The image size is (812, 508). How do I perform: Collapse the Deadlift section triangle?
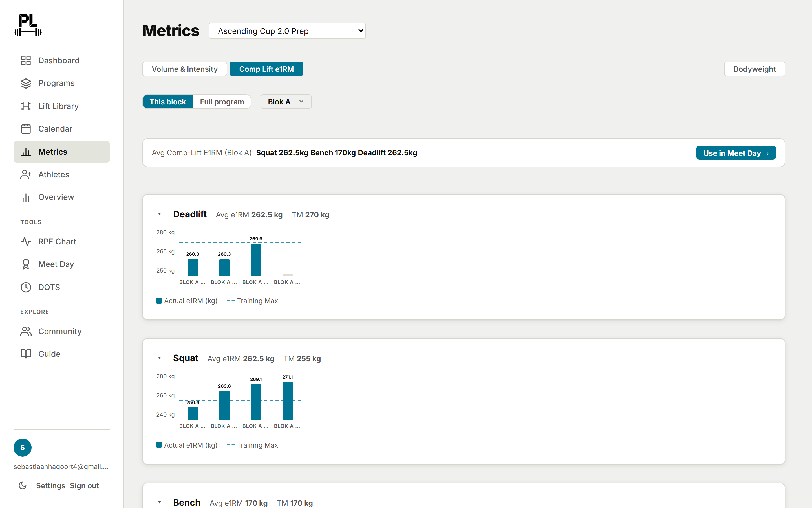pos(159,214)
